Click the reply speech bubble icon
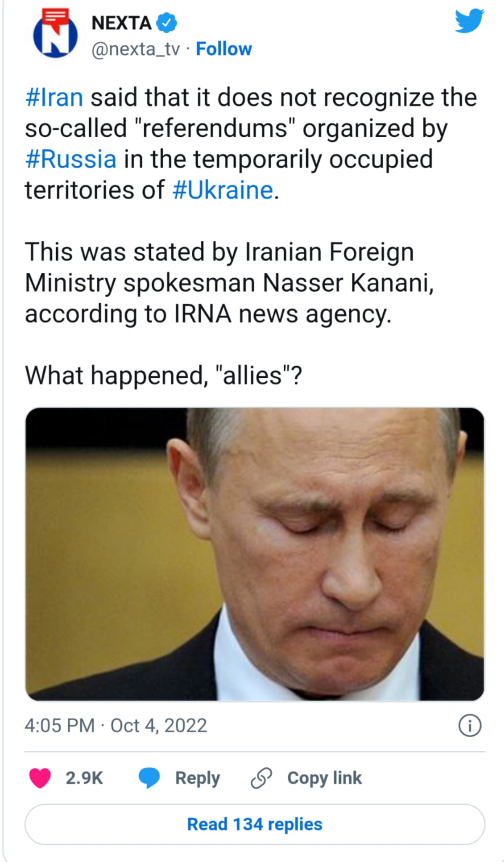 (x=149, y=778)
